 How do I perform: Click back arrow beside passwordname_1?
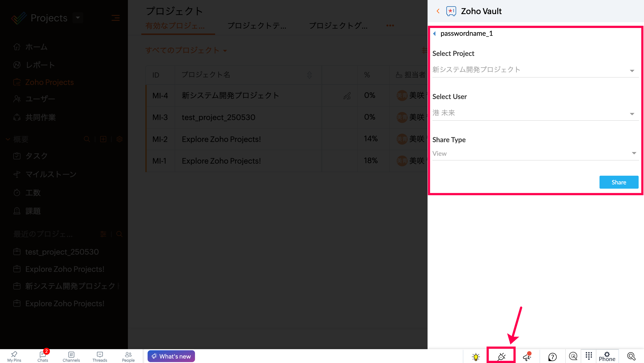coord(435,34)
